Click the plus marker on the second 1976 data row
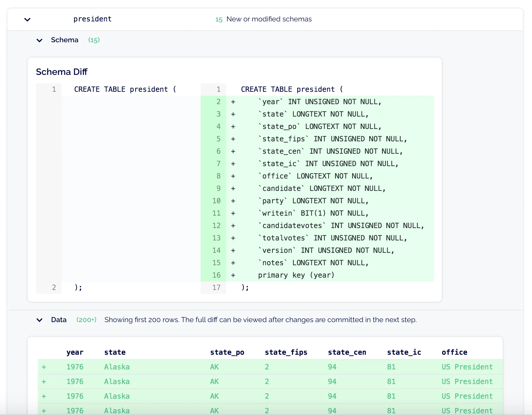This screenshot has height=415, width=532. click(44, 381)
